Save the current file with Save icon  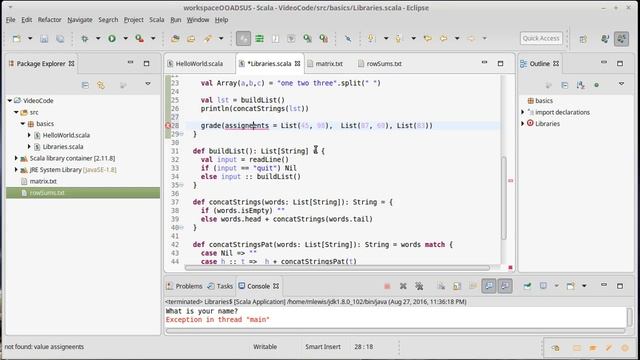tap(44, 39)
